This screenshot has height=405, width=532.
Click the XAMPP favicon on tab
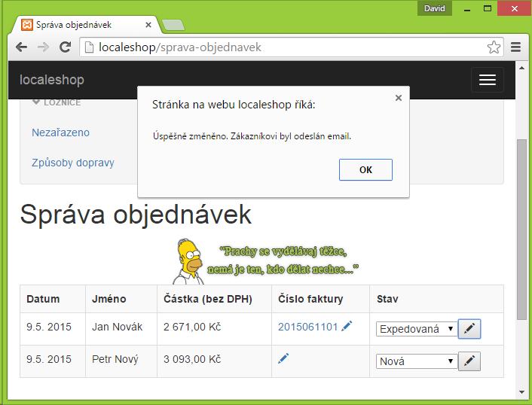[27, 25]
